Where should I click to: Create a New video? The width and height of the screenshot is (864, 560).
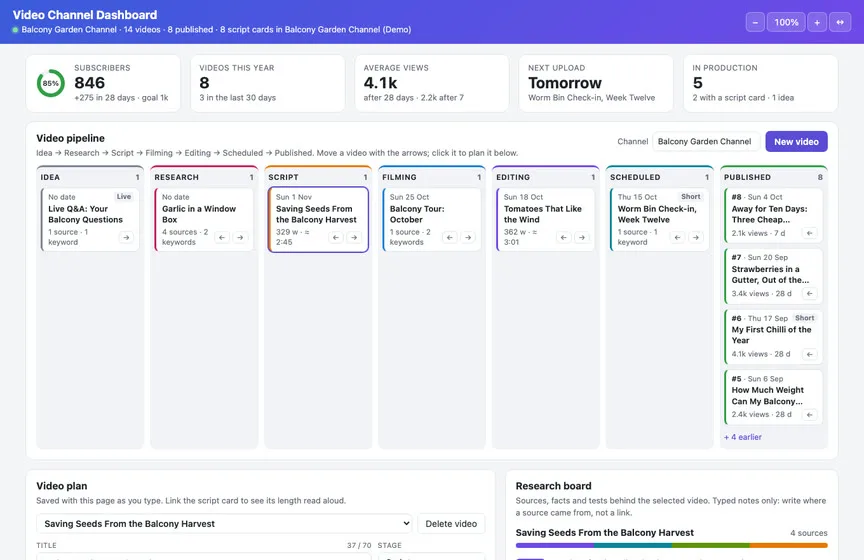point(796,142)
